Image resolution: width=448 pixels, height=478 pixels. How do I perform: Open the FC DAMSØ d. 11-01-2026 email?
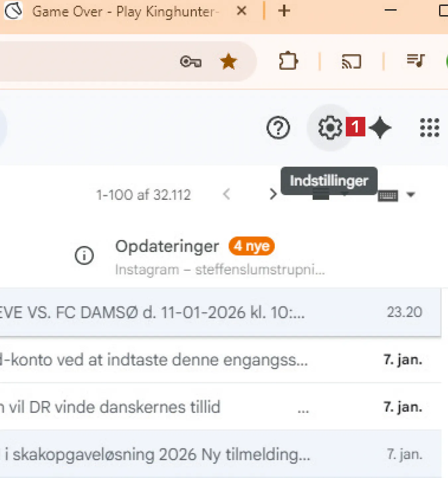tap(220, 312)
